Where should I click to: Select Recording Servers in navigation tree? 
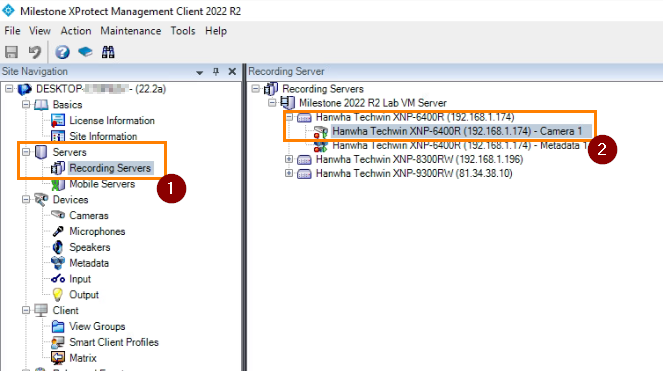pyautogui.click(x=110, y=168)
